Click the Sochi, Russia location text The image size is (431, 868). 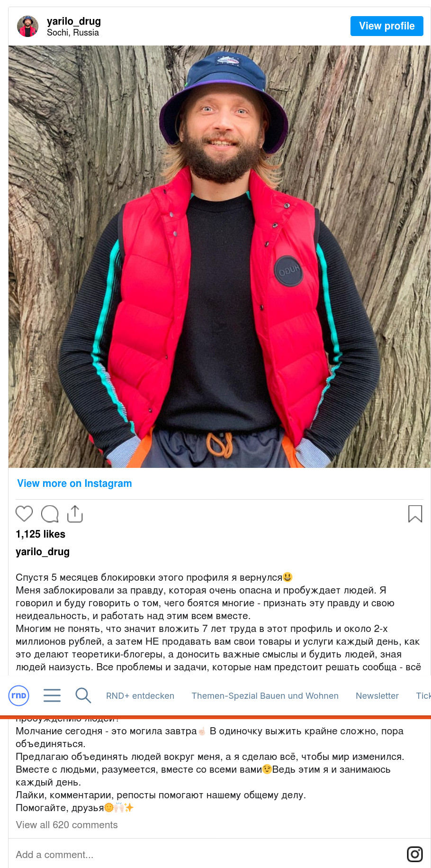[x=73, y=33]
